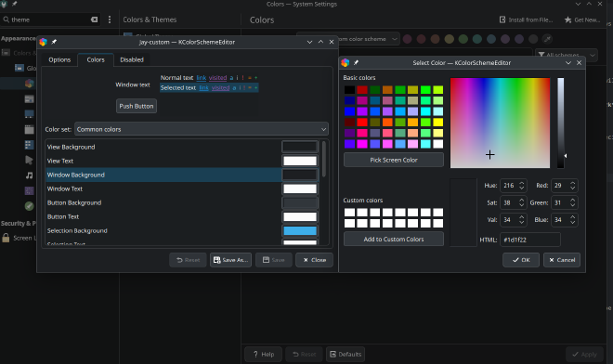Open the sidebar hamburger options menu
Viewport: 613px width, 364px height.
110,19
